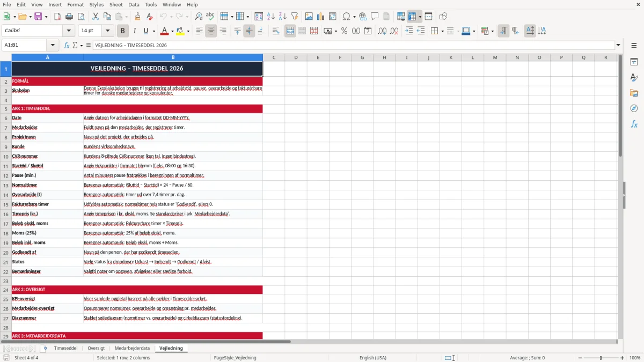Insert a chart via toolbar icon
Viewport: 644px width, 362px height.
321,17
